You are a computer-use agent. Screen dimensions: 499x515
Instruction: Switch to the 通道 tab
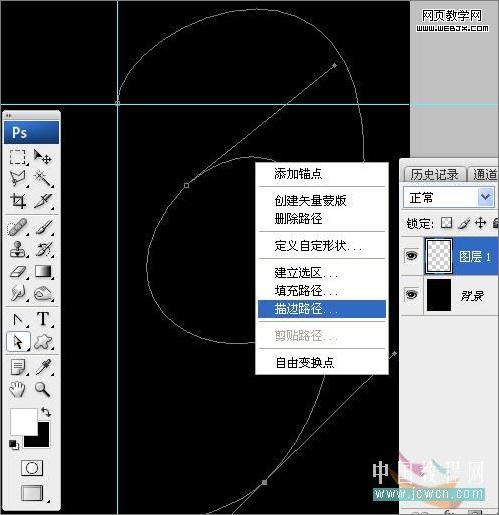tap(484, 174)
